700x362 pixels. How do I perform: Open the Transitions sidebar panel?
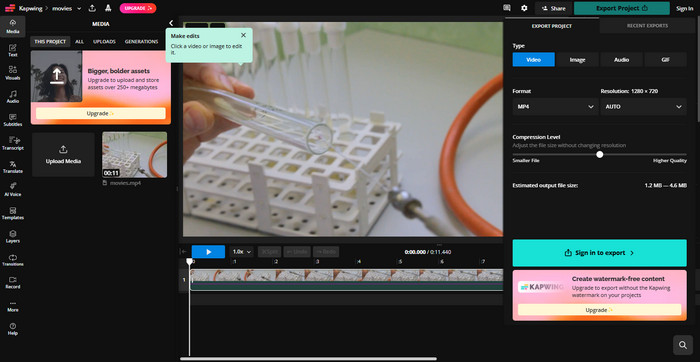pos(12,259)
